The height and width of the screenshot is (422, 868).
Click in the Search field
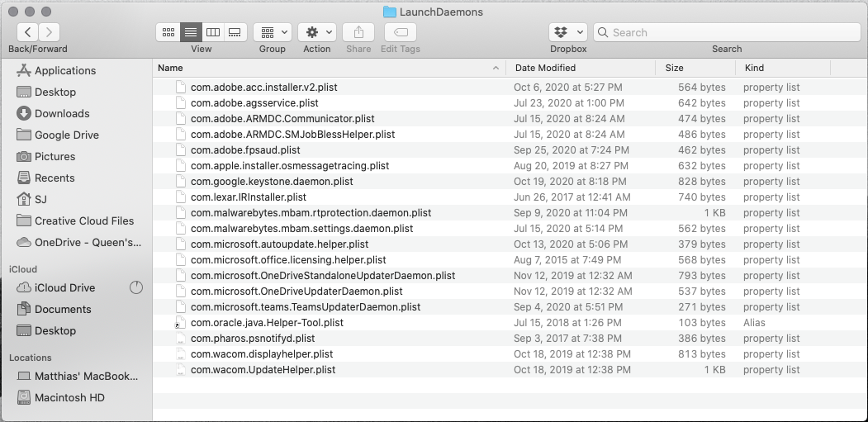click(x=727, y=32)
